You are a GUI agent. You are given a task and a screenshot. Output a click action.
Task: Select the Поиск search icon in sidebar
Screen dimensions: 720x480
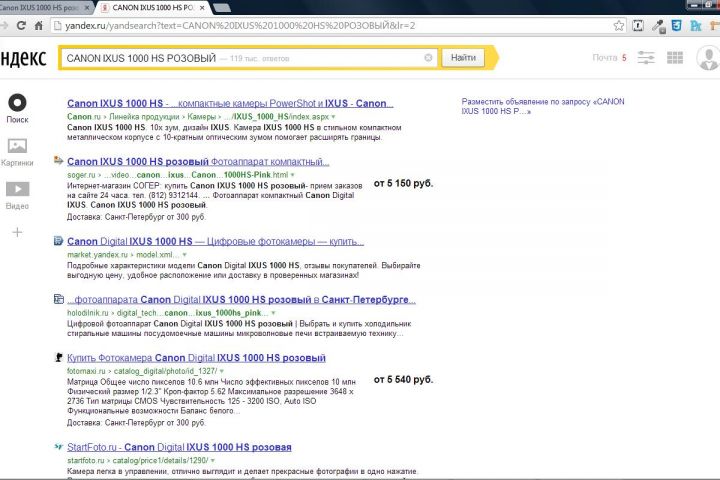coord(17,102)
